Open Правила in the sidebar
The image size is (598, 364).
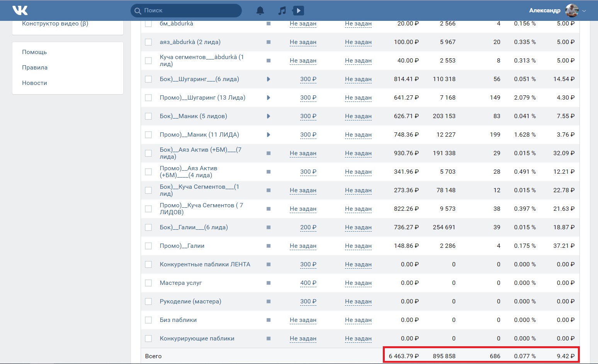35,68
